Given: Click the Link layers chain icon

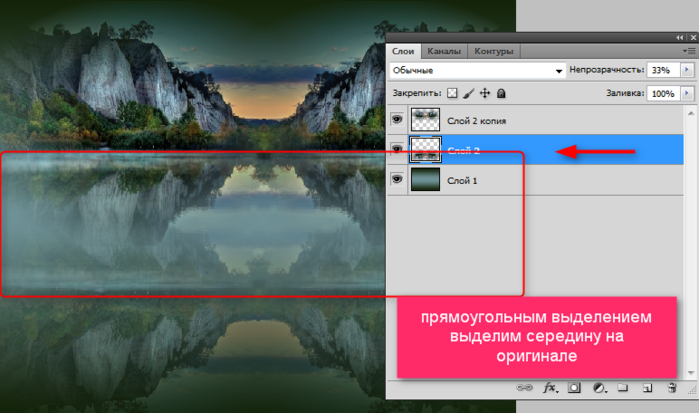Looking at the screenshot, I should coord(524,388).
